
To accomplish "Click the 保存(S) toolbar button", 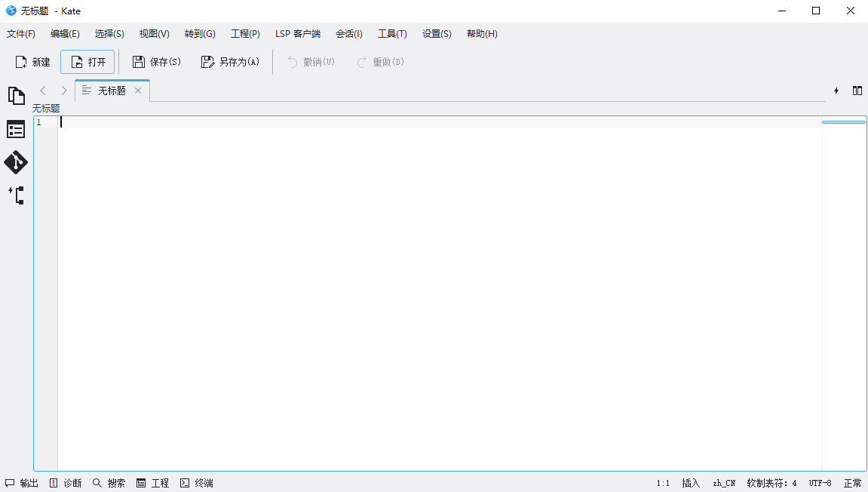I will pyautogui.click(x=156, y=61).
